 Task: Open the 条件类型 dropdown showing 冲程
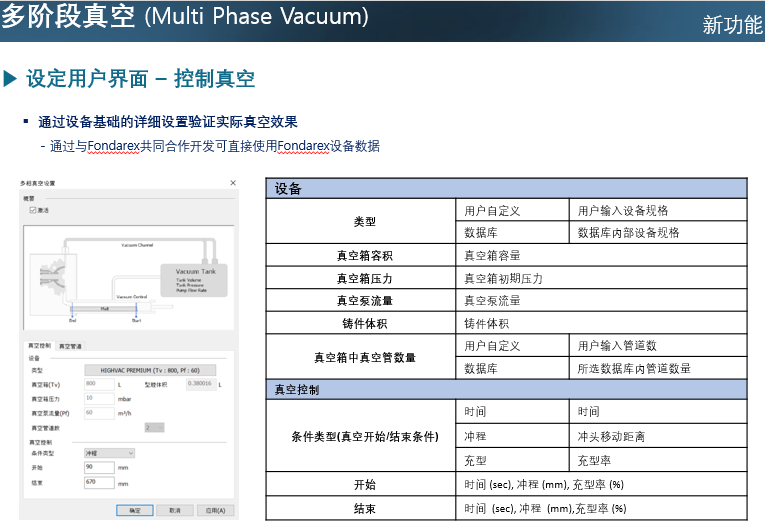tap(108, 453)
